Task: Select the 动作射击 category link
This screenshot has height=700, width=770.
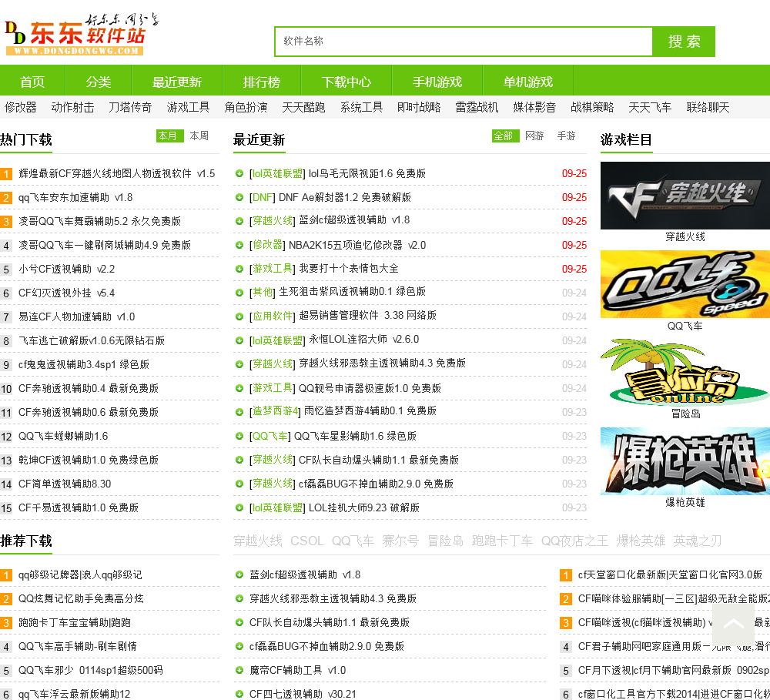Action: click(72, 107)
